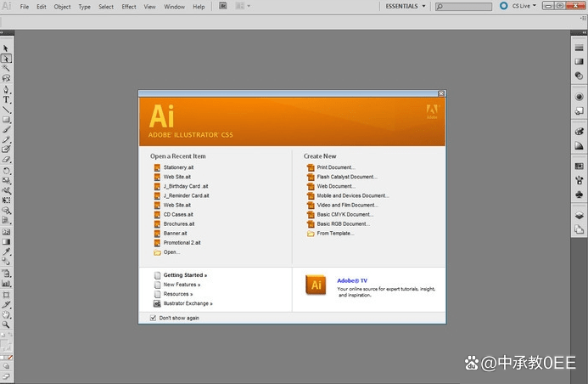Viewport: 588px width, 384px height.
Task: Select the Direct Selection tool
Action: [6, 58]
